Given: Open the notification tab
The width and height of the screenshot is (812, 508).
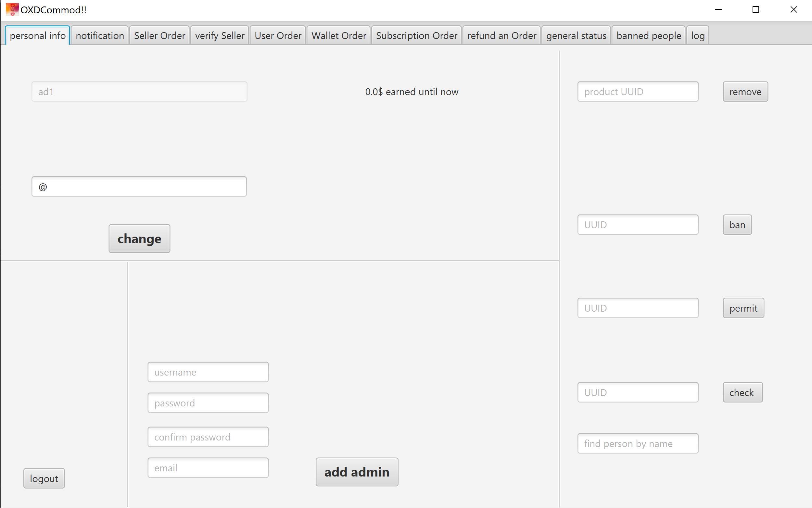Looking at the screenshot, I should (100, 36).
